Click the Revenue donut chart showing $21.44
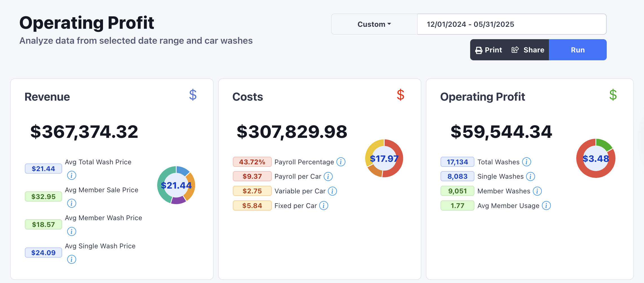 tap(176, 185)
